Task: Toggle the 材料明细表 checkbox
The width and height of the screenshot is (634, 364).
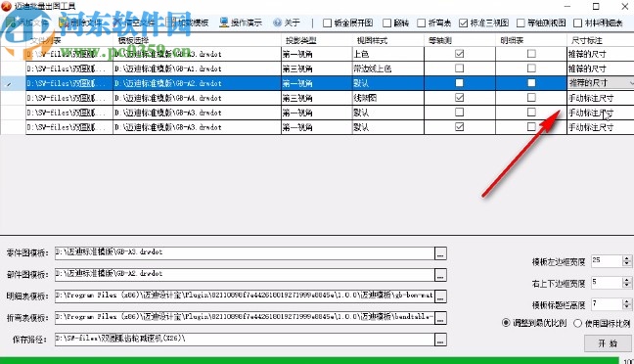Action: pyautogui.click(x=578, y=23)
